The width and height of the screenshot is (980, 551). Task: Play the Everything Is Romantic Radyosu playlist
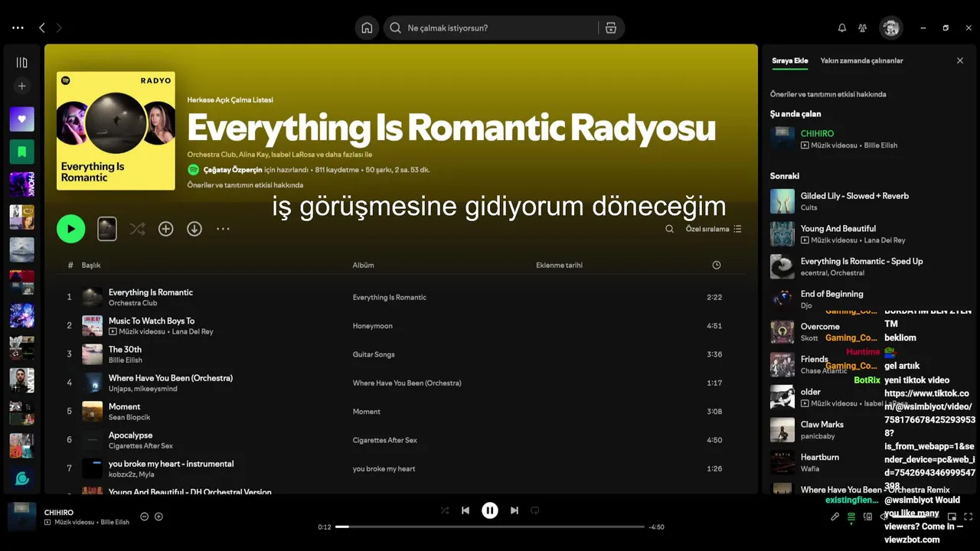pyautogui.click(x=71, y=229)
